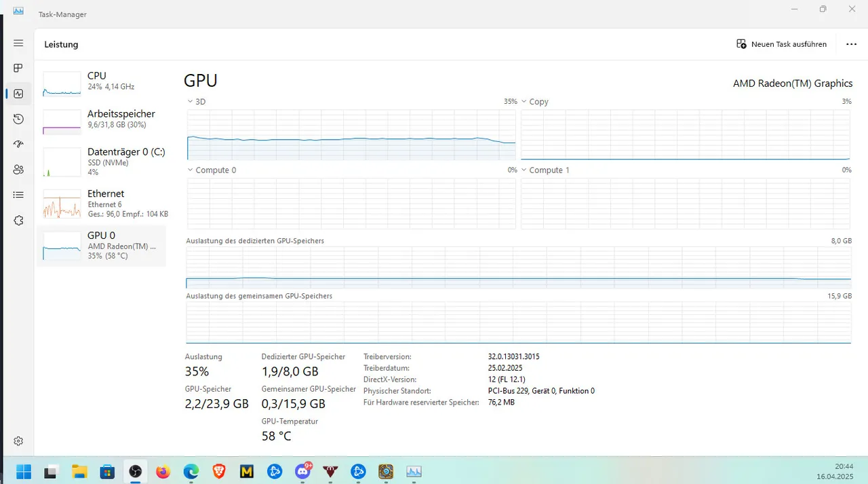Click the Ethernet mini graph thumbnail

pyautogui.click(x=62, y=204)
